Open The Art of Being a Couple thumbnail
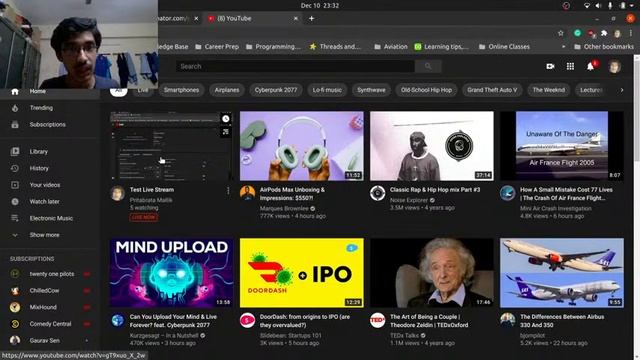Image resolution: width=640 pixels, height=360 pixels. (432, 273)
